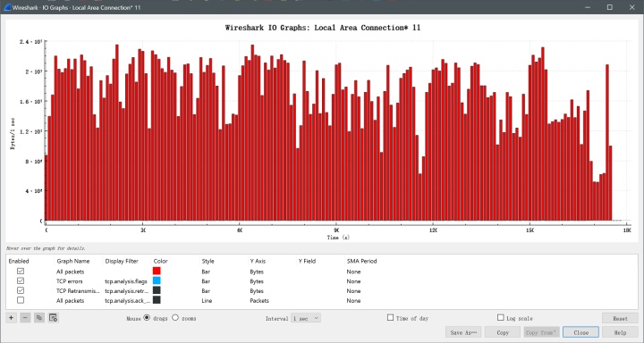Click the Bytes/1 sec Y axis label

point(13,133)
